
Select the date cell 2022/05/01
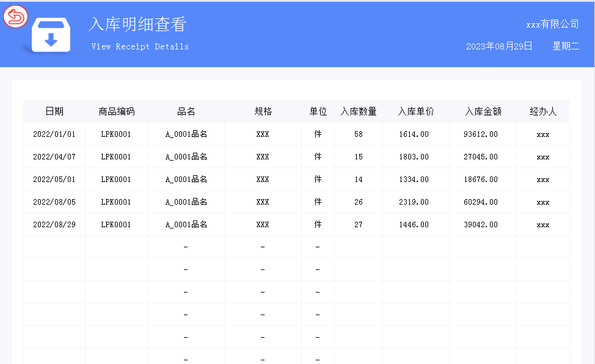click(x=54, y=179)
